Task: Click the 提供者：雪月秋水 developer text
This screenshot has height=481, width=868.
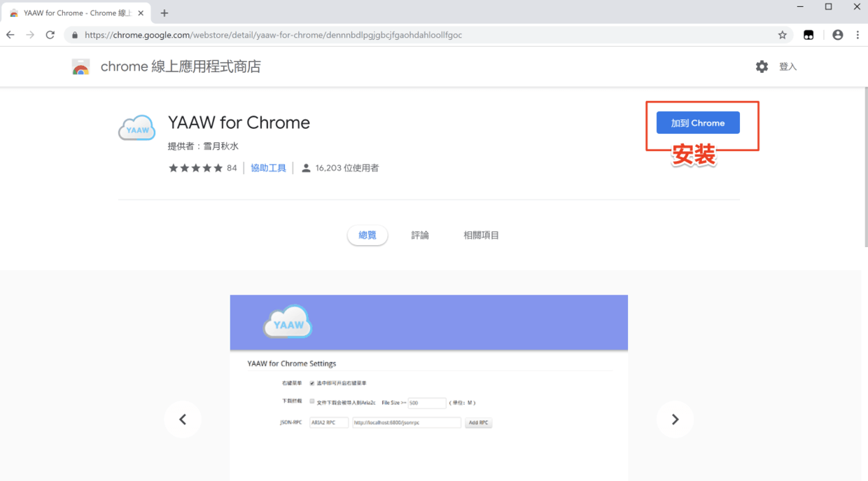Action: 203,146
